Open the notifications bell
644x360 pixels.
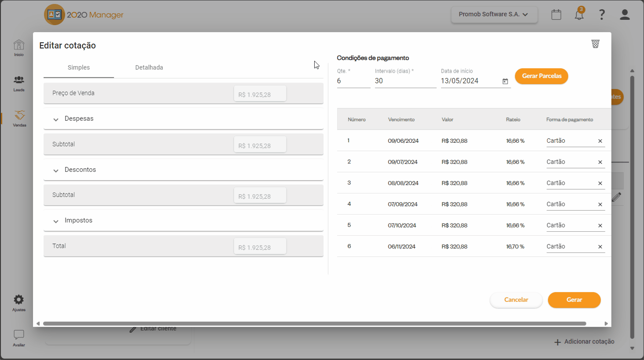[x=579, y=15]
